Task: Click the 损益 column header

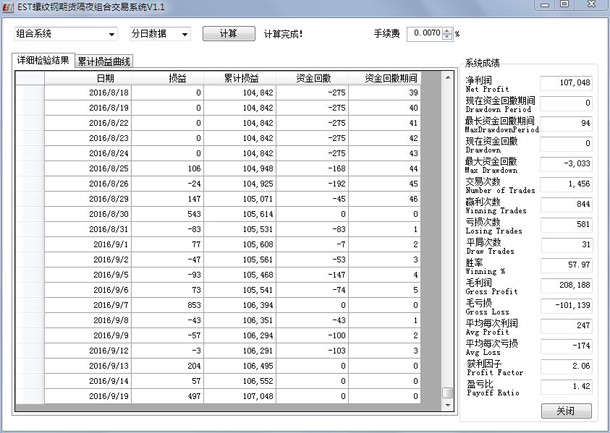Action: (x=168, y=78)
